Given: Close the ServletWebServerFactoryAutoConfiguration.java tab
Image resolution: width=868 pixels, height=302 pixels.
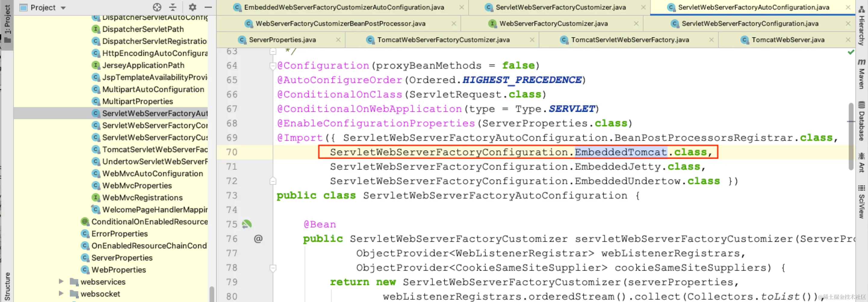Looking at the screenshot, I should [x=848, y=8].
